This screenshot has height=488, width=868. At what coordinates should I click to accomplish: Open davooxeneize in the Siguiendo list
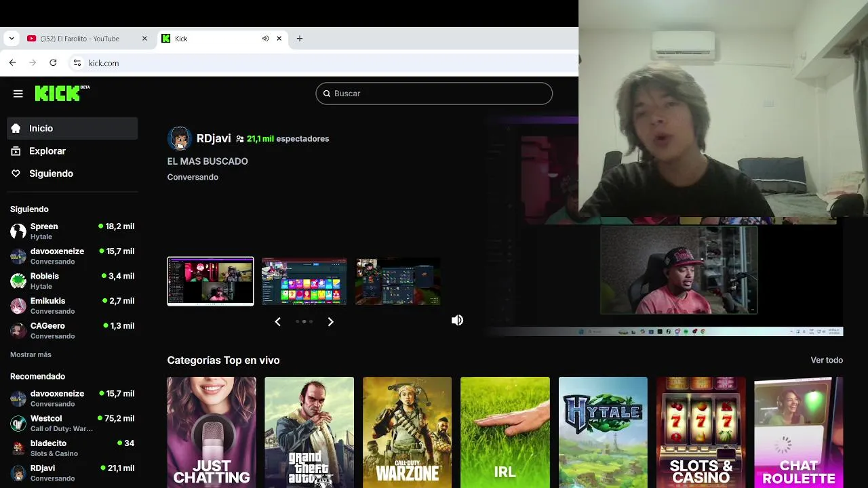point(73,256)
